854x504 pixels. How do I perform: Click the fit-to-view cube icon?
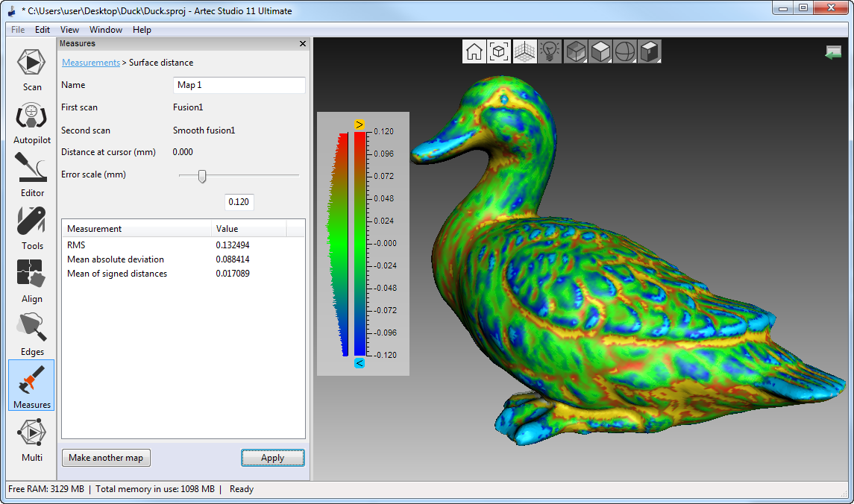tap(499, 51)
